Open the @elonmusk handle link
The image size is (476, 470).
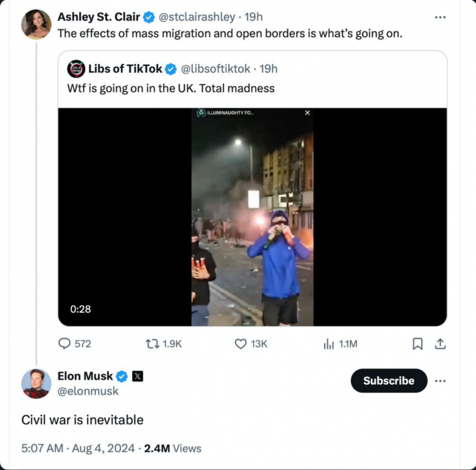click(88, 391)
